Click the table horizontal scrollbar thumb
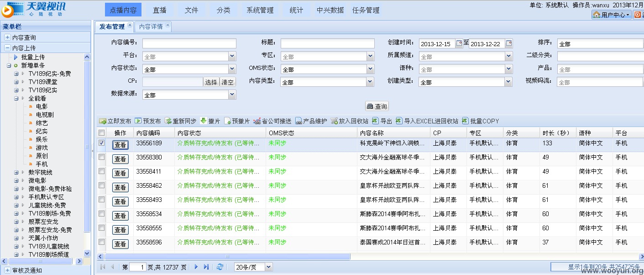644x275 pixels. click(x=227, y=256)
